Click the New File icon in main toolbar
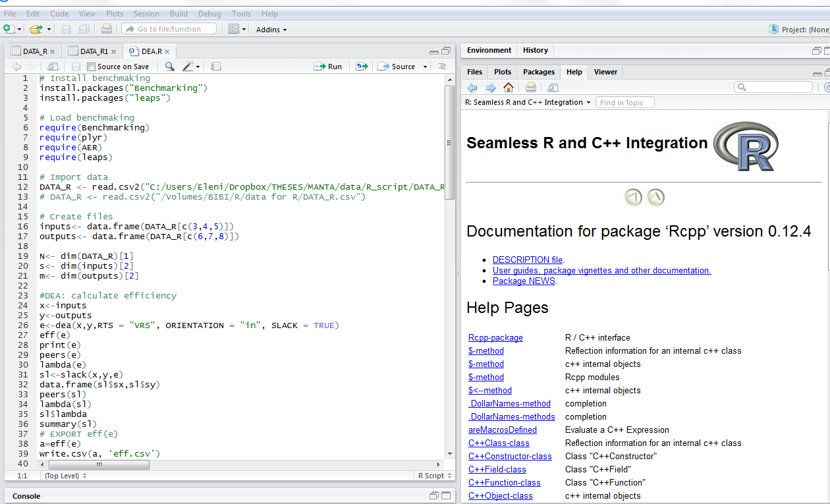 click(9, 29)
